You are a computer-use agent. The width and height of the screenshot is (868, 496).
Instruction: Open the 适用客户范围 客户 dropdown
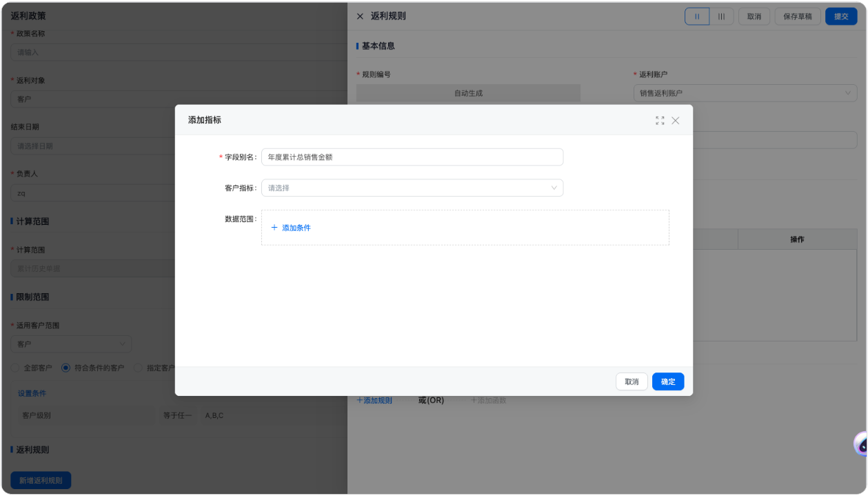coord(71,344)
